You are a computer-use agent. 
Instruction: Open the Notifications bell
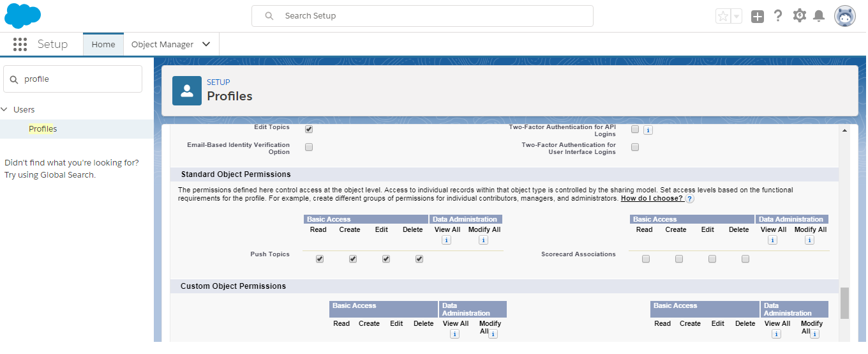click(x=819, y=16)
